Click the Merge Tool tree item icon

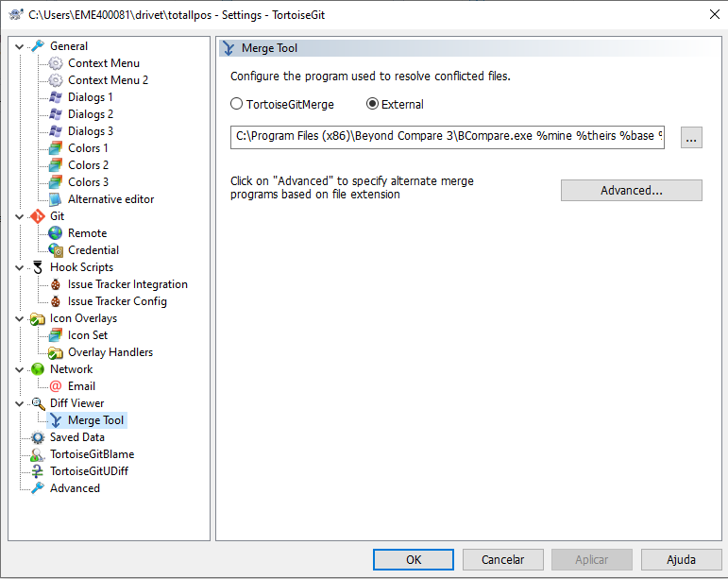pyautogui.click(x=56, y=420)
